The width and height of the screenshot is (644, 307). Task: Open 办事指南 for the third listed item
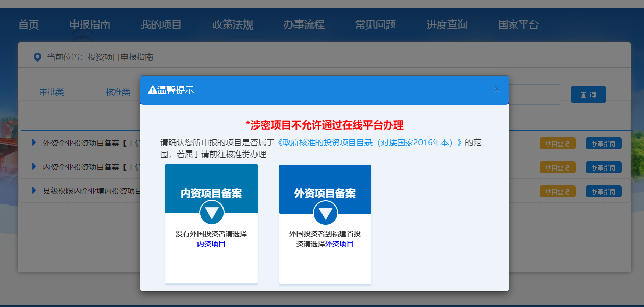[603, 191]
